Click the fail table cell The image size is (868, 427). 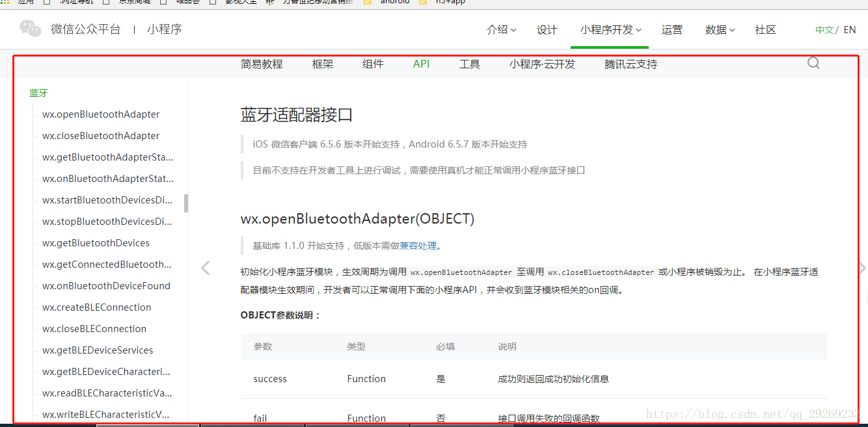260,419
